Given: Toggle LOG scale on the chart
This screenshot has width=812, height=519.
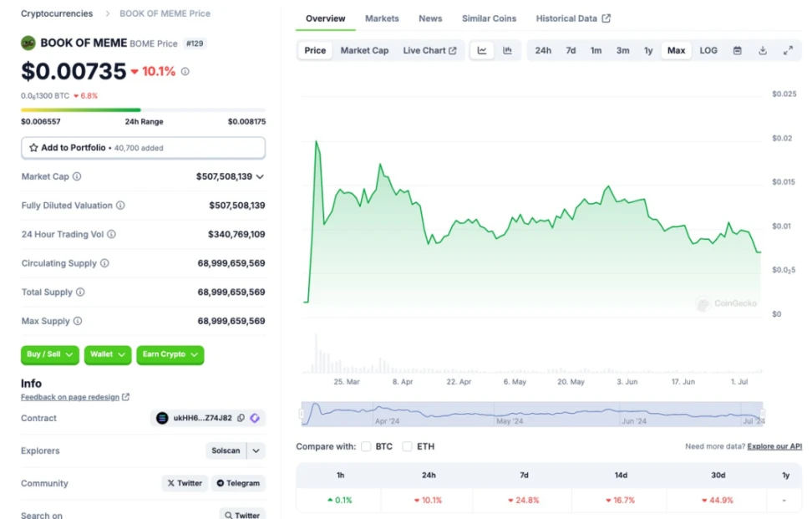Looking at the screenshot, I should (708, 50).
